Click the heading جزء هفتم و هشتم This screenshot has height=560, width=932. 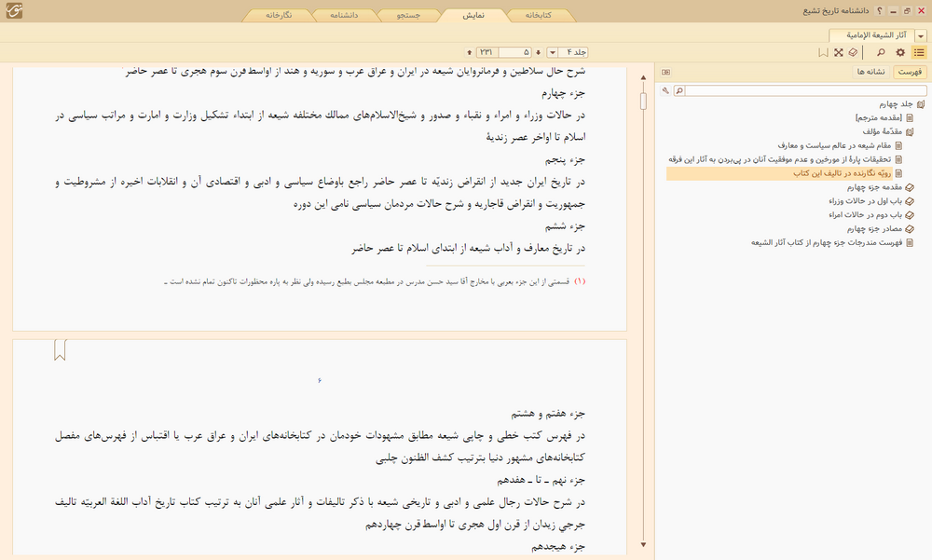coord(548,414)
